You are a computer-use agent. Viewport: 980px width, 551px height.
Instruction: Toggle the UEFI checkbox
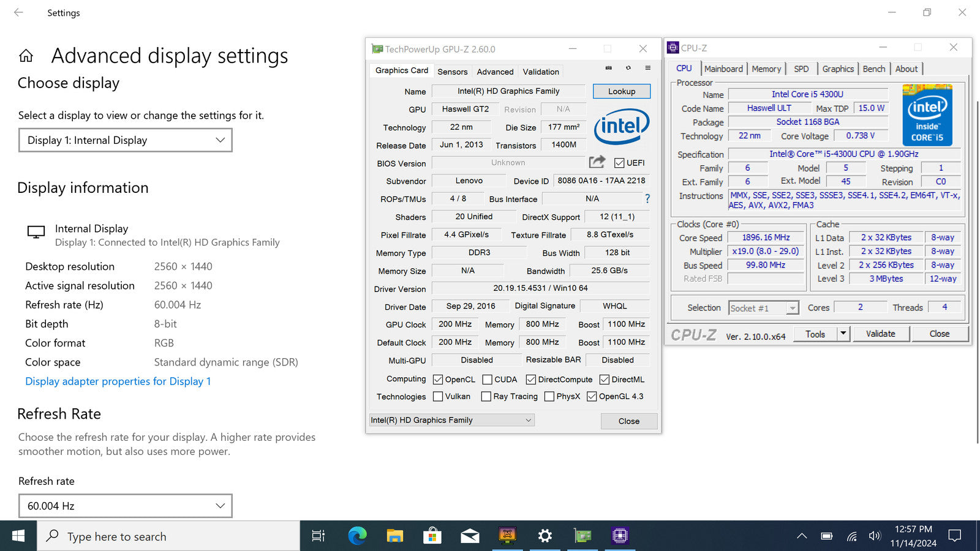pos(619,163)
